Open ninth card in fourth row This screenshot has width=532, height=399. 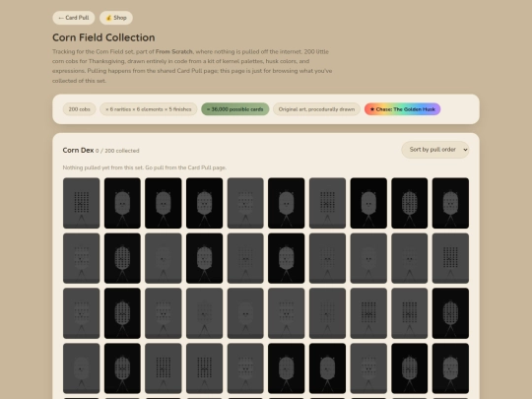410,368
